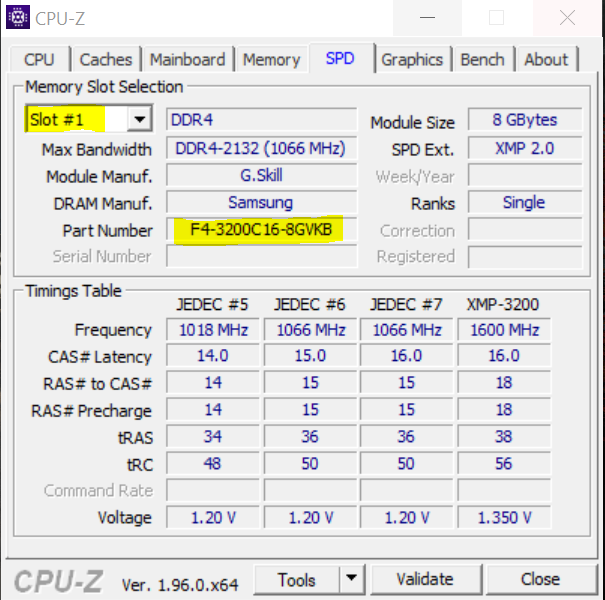Click the JEDEC #6 column header
Screen dimensions: 605x600
[x=309, y=304]
